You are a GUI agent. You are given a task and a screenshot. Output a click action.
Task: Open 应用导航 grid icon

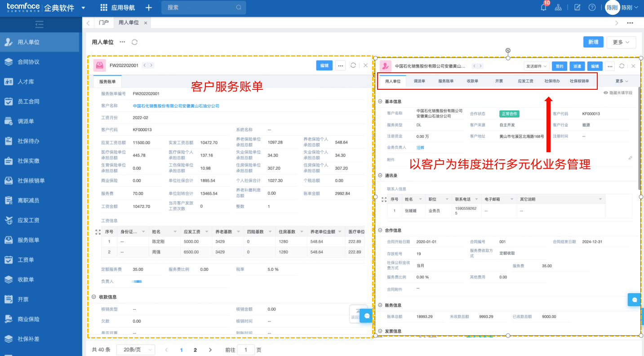click(104, 8)
